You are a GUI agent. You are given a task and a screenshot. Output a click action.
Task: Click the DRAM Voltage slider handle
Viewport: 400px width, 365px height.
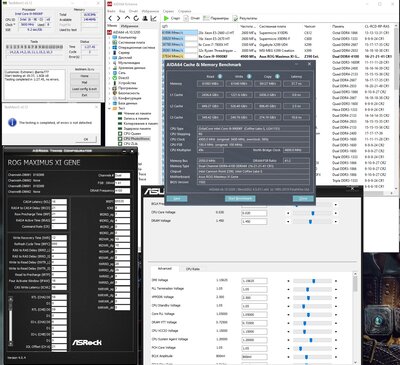[310, 221]
